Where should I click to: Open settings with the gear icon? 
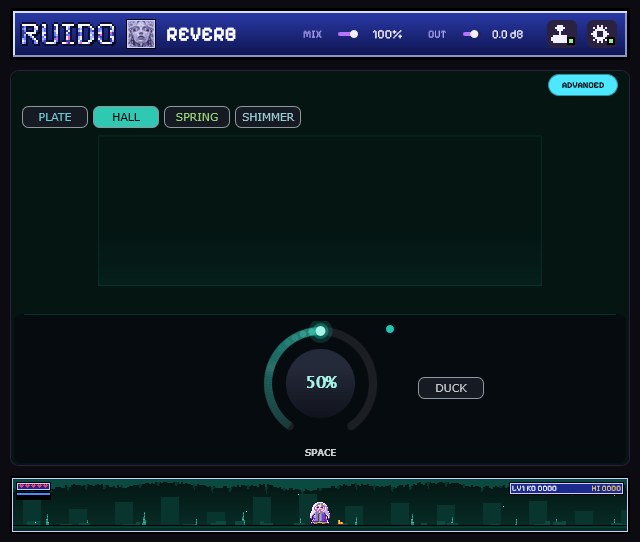601,34
